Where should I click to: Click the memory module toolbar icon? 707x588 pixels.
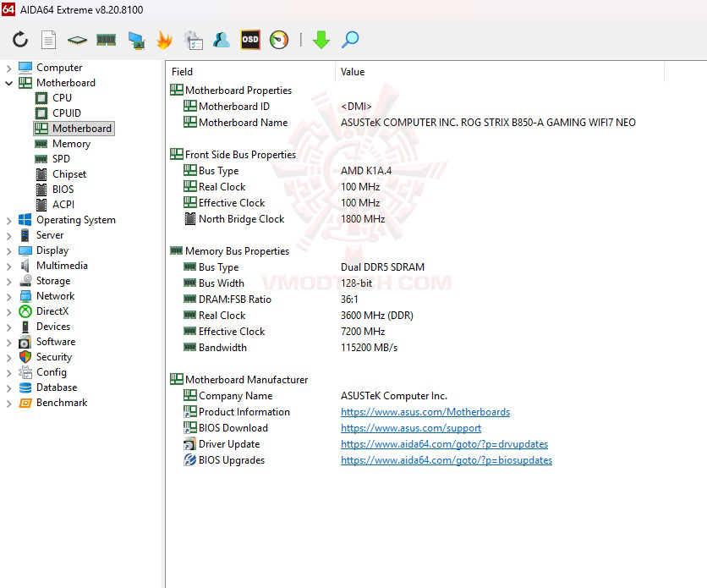tap(106, 40)
